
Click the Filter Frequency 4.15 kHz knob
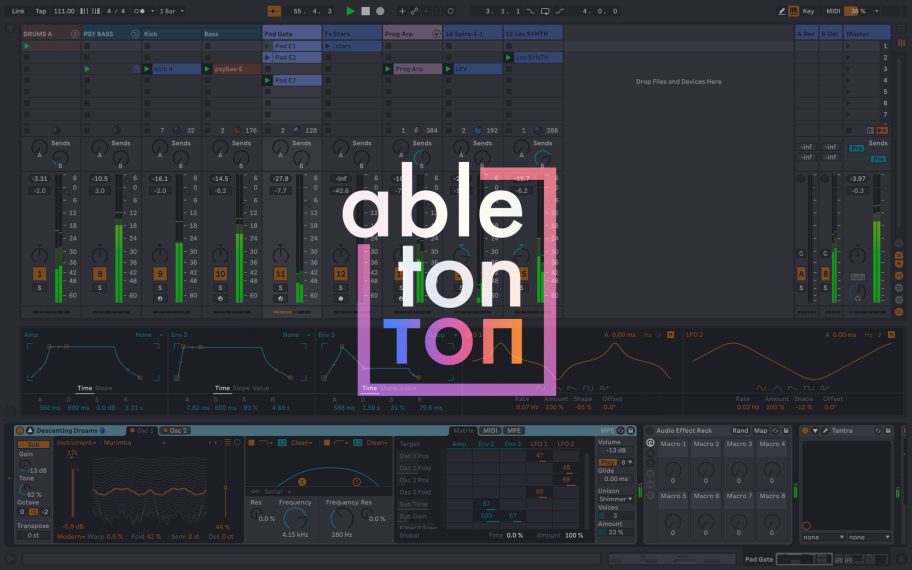pos(295,518)
